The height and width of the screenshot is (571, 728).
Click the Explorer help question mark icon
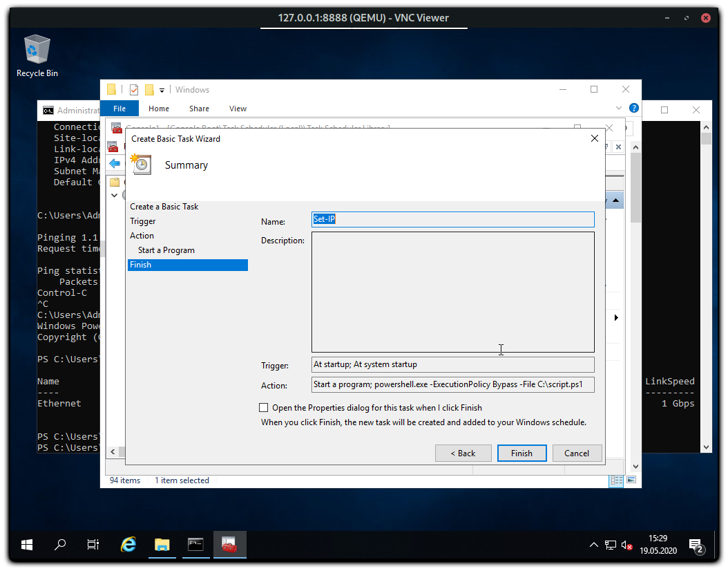point(633,108)
